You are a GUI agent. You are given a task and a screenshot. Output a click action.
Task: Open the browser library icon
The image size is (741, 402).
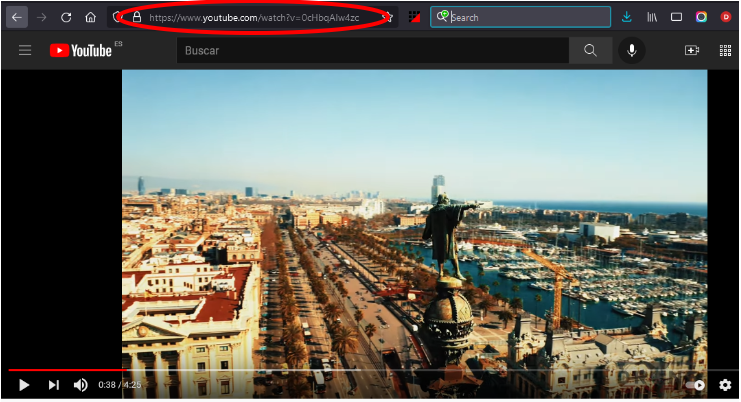(652, 17)
